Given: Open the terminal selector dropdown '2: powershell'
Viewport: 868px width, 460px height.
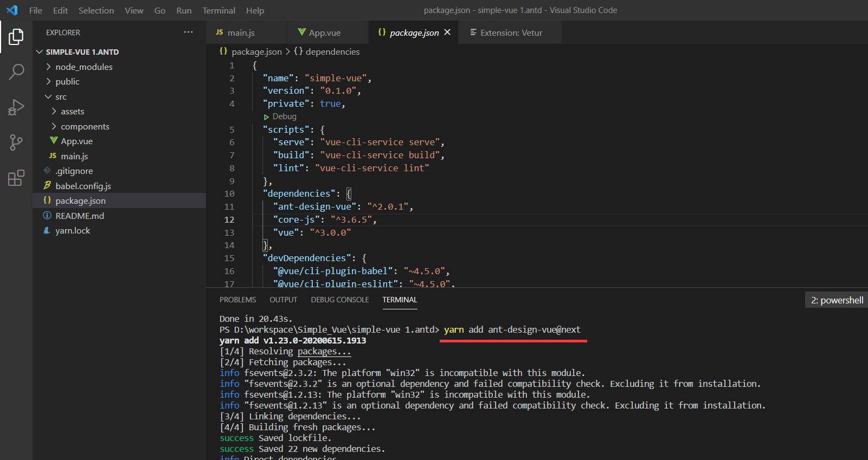Looking at the screenshot, I should point(837,300).
